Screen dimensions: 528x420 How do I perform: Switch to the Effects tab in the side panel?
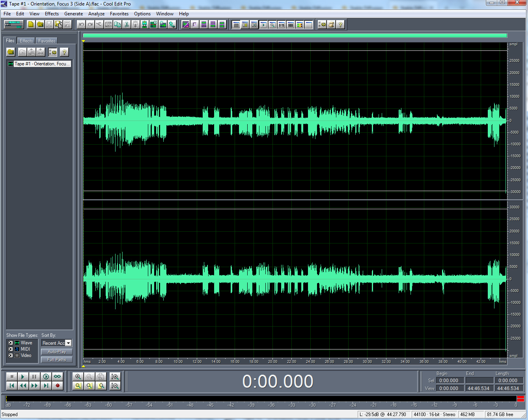26,41
